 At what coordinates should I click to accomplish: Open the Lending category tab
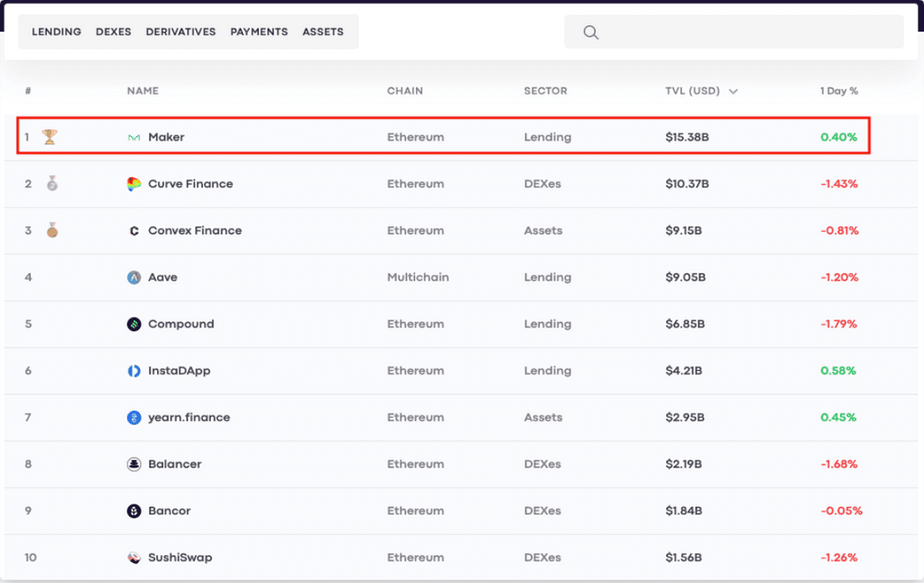pyautogui.click(x=57, y=32)
